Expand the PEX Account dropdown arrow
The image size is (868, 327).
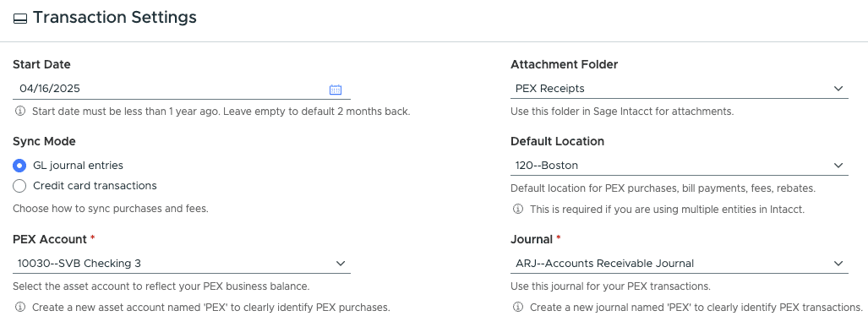pos(341,264)
